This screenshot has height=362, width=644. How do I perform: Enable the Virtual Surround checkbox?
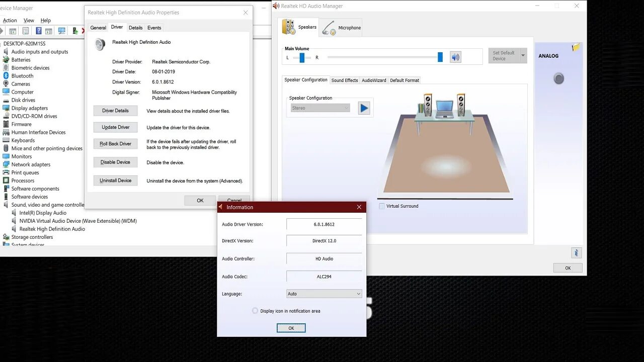pos(382,206)
